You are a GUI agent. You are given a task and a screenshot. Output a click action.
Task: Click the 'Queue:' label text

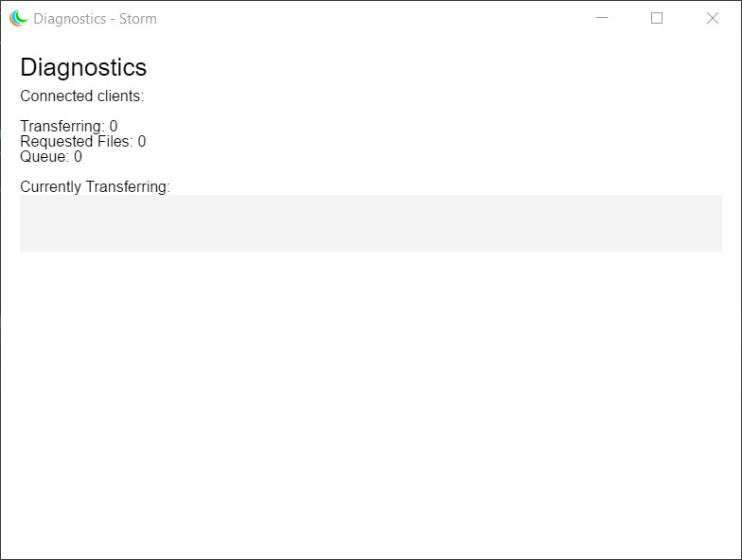(x=44, y=157)
